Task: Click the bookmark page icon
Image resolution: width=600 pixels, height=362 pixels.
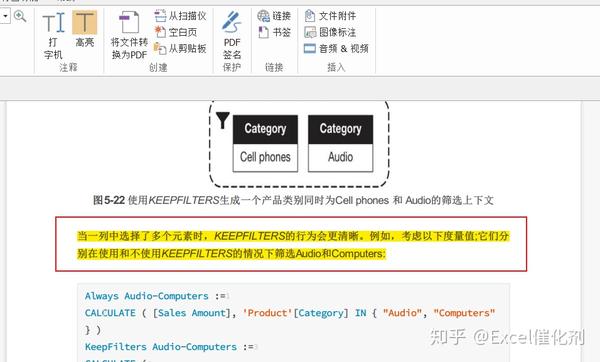Action: click(x=264, y=32)
